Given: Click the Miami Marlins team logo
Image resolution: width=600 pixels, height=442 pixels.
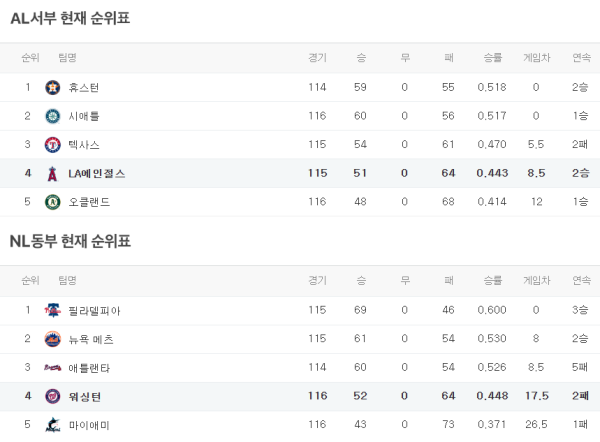Looking at the screenshot, I should [x=52, y=425].
